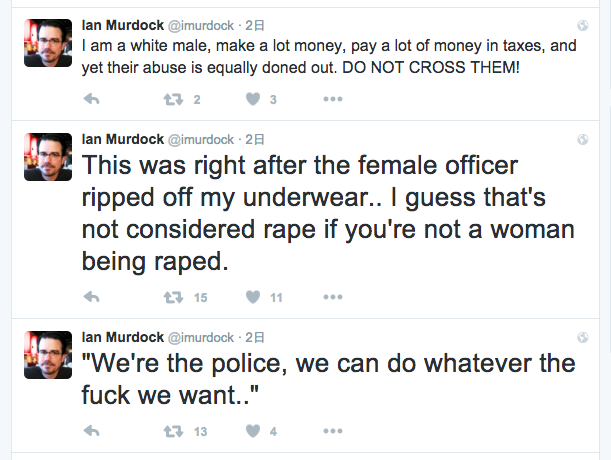611x460 pixels.
Task: Open more options on the "white male" tweet
Action: [x=333, y=99]
